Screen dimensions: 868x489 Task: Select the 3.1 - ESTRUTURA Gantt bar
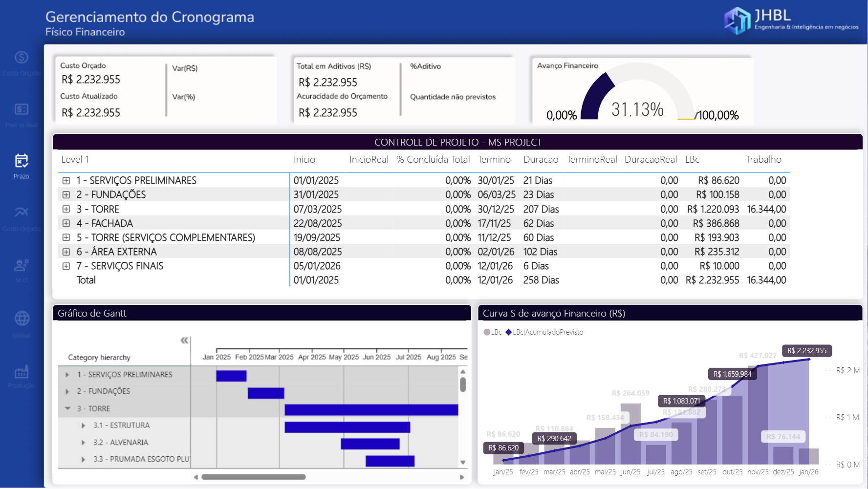point(347,427)
